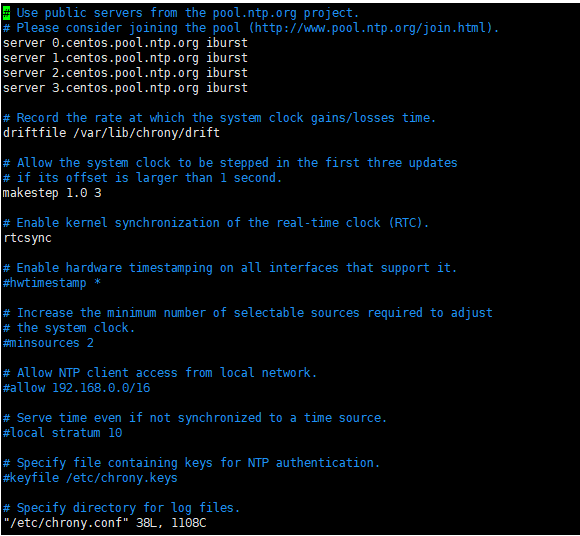580x536 pixels.
Task: Click the iburst option on the first server line
Action: point(227,43)
